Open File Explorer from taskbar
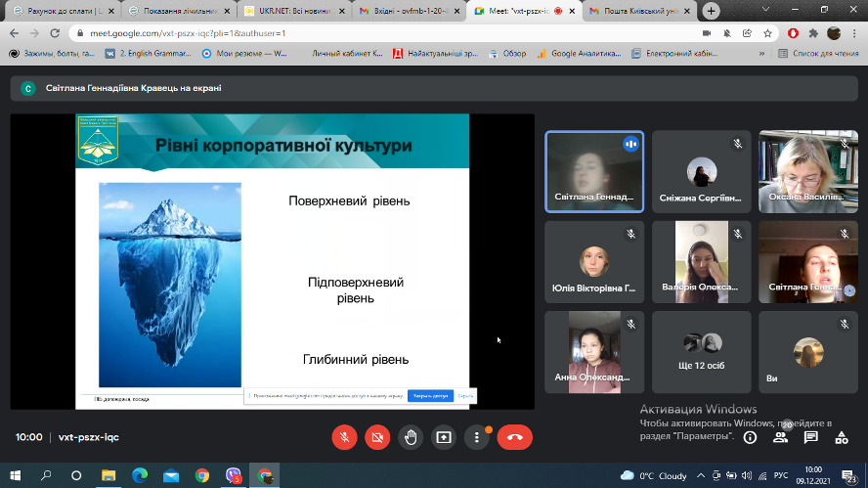The image size is (868, 488). tap(108, 475)
